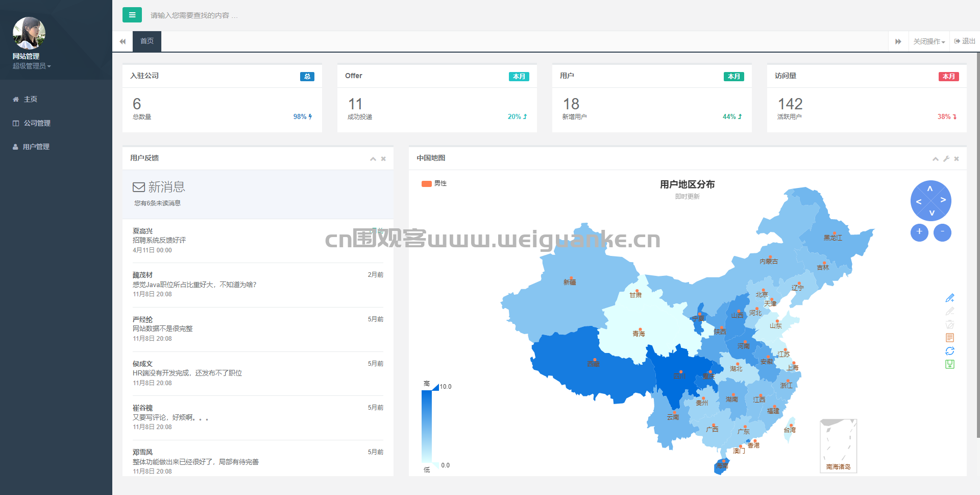Expand the 超级管理员 dropdown menu
Viewport: 980px width, 495px height.
[32, 66]
